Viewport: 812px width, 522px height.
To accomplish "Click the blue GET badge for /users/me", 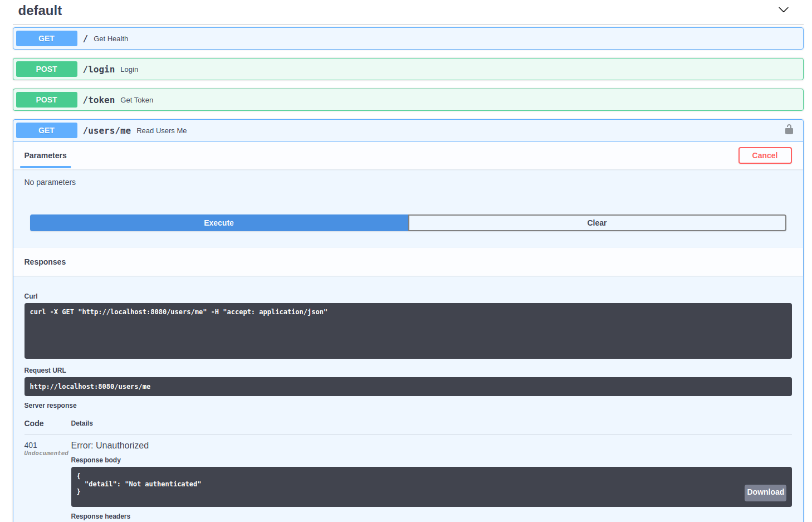I will coord(47,130).
